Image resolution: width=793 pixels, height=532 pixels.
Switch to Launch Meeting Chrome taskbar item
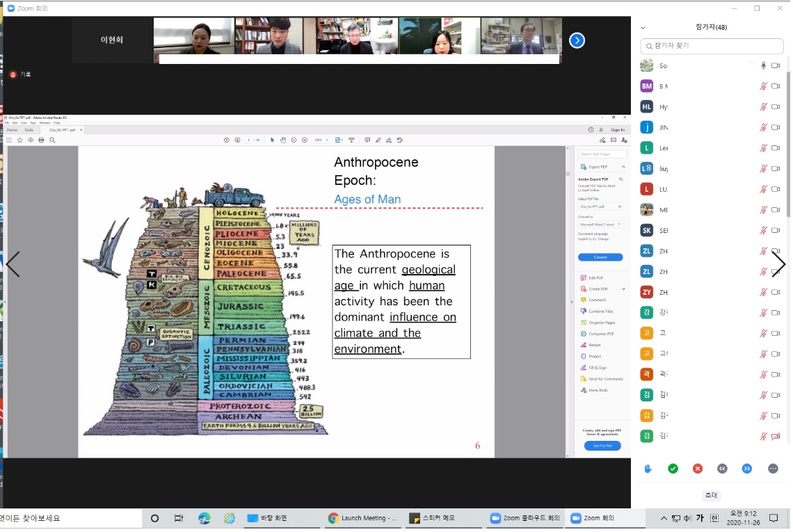(362, 518)
